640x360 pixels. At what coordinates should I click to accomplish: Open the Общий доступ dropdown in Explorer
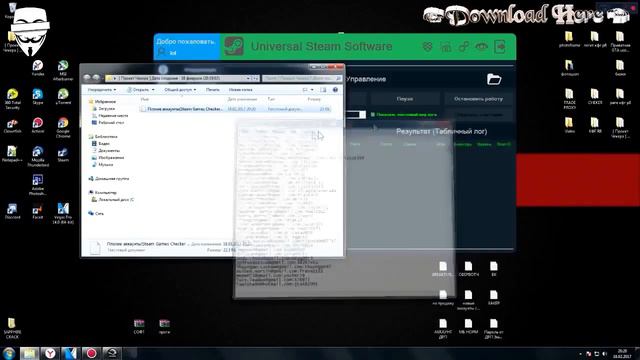point(180,89)
